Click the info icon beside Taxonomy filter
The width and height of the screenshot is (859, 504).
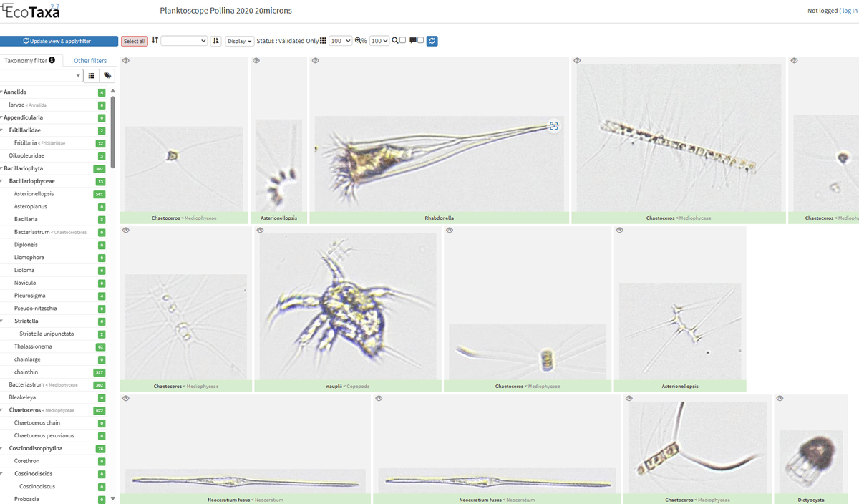[x=52, y=60]
